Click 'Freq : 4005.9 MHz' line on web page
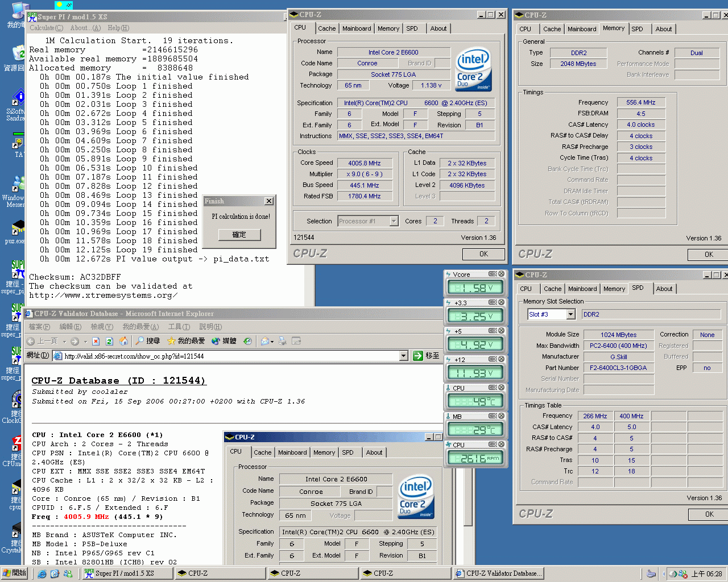This screenshot has width=728, height=582. pyautogui.click(x=97, y=517)
